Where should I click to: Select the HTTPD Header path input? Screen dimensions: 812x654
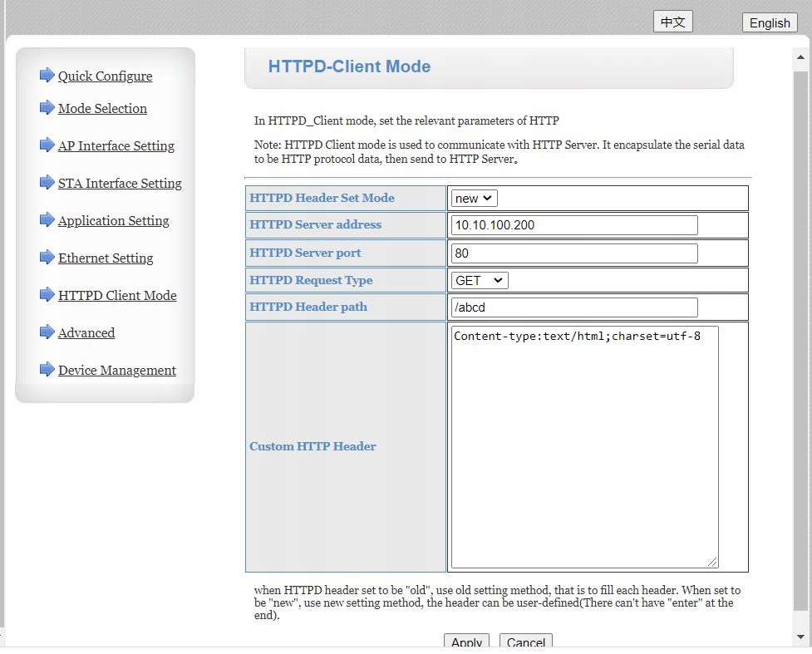pos(574,307)
